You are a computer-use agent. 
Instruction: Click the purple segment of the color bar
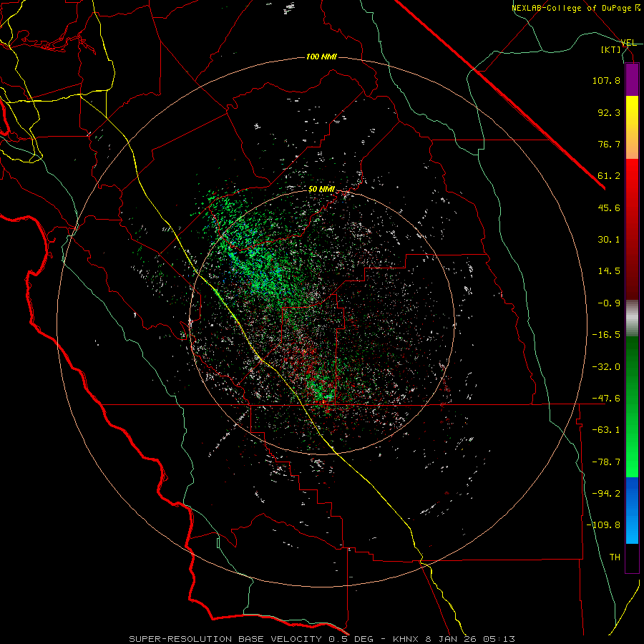632,79
